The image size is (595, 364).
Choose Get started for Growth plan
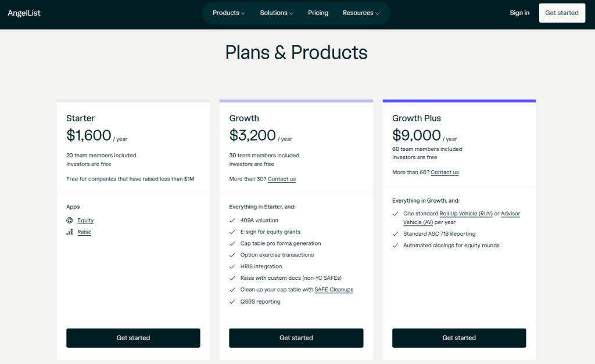(296, 338)
